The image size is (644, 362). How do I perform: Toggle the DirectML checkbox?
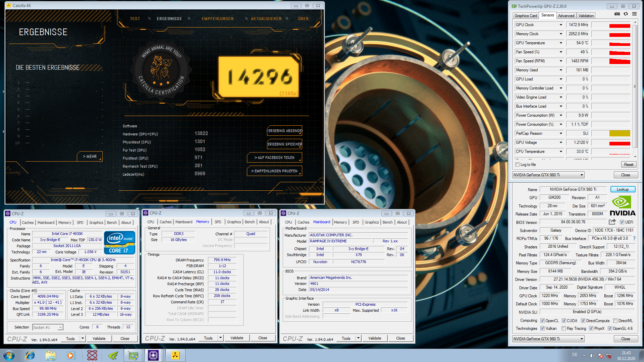click(615, 321)
